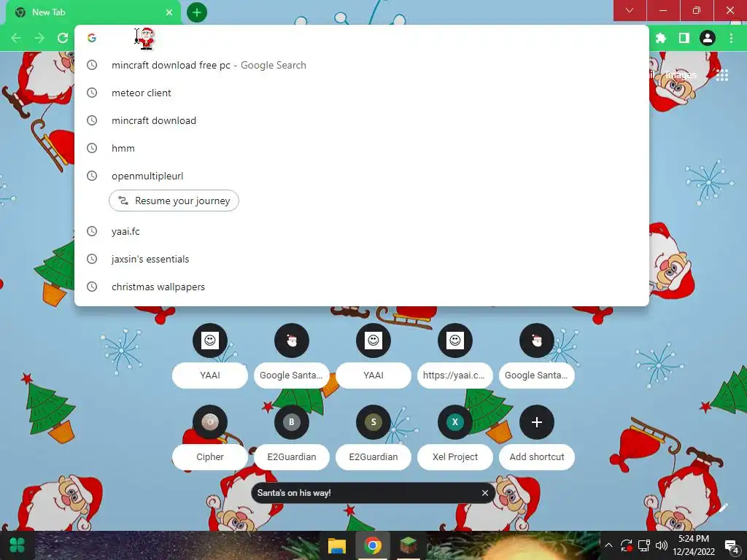Open the tab search dropdown arrow
Image resolution: width=747 pixels, height=560 pixels.
pyautogui.click(x=630, y=10)
